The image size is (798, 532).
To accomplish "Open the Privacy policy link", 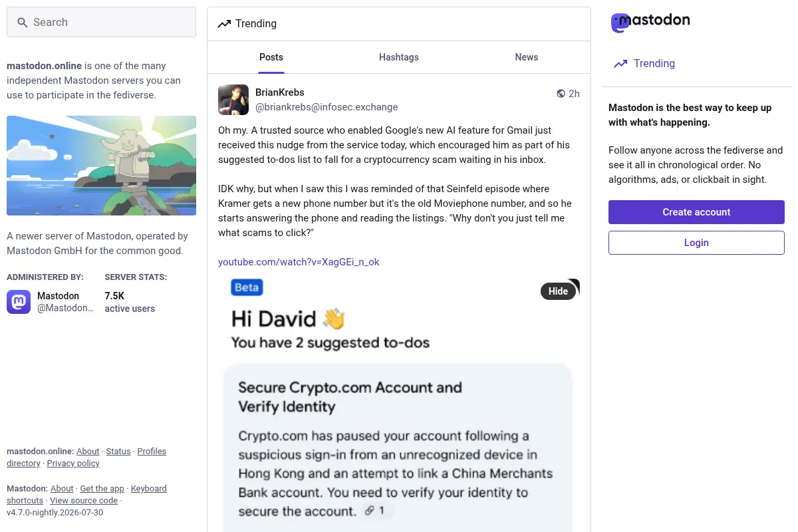I will (73, 464).
